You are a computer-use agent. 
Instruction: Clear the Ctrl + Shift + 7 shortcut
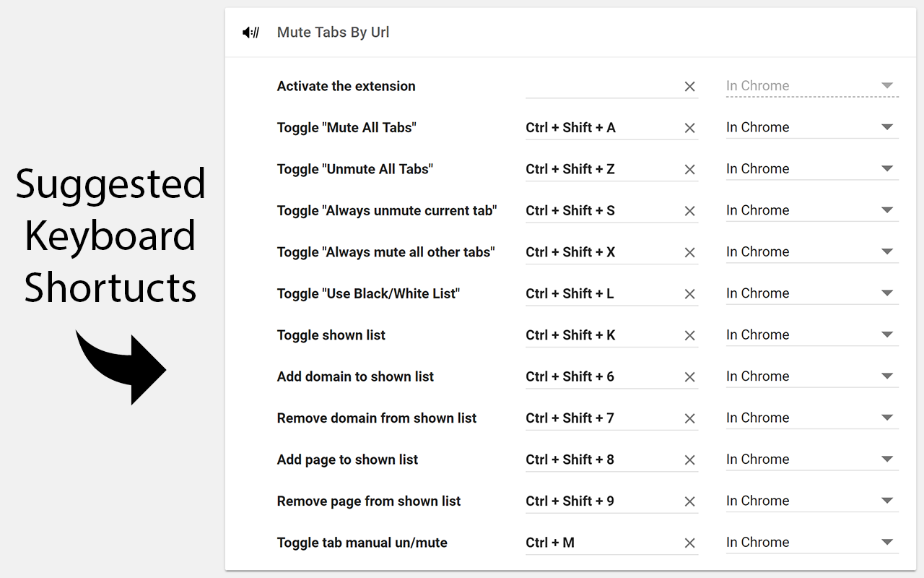pos(689,419)
